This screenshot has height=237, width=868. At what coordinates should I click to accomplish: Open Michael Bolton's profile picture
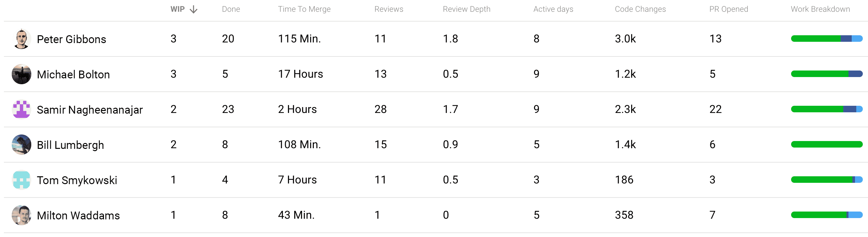click(22, 74)
